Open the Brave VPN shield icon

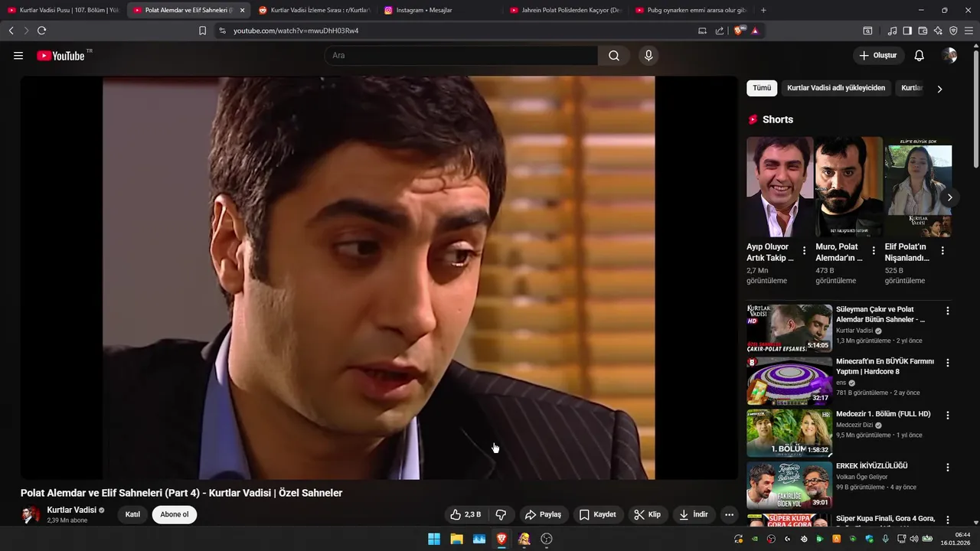pyautogui.click(x=953, y=31)
